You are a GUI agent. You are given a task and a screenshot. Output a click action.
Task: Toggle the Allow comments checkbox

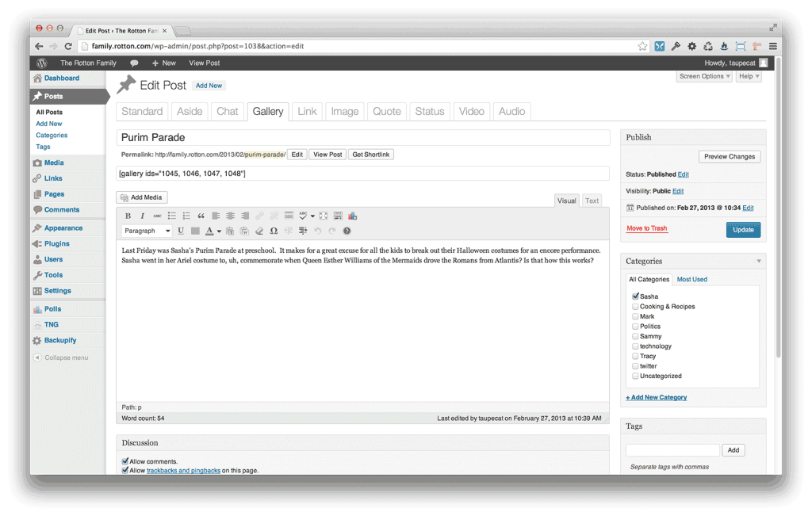[x=125, y=461]
